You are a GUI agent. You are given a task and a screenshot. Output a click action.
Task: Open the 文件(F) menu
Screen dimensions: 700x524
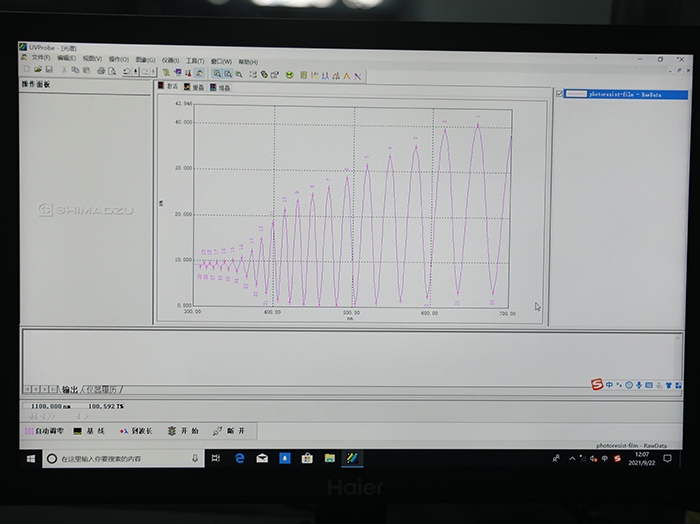pyautogui.click(x=40, y=59)
